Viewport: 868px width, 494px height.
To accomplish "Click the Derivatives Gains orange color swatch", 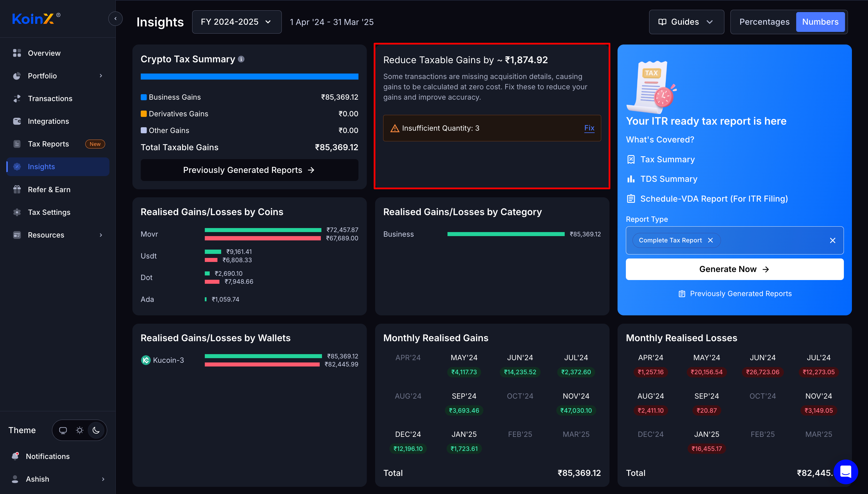I will 144,114.
